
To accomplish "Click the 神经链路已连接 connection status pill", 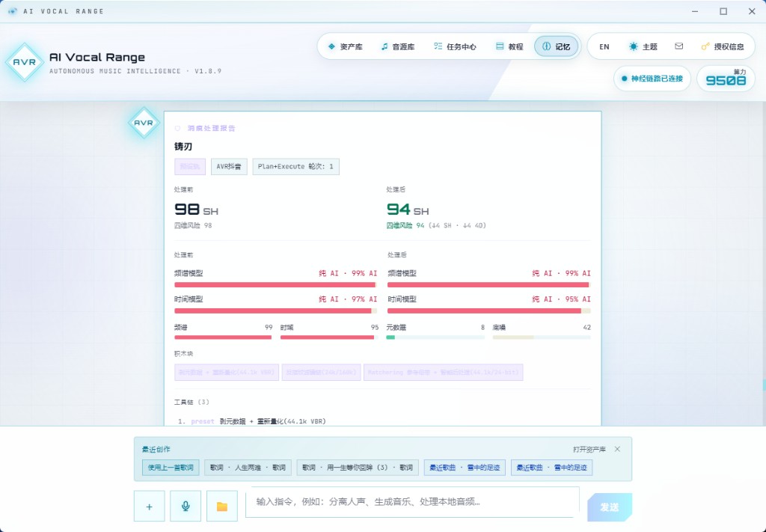I will [652, 78].
